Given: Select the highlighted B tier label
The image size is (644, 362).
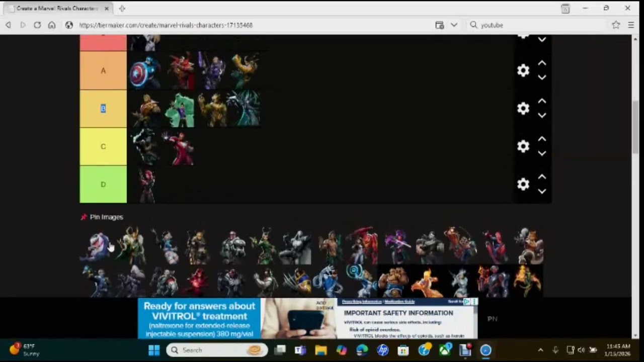Looking at the screenshot, I should [103, 109].
